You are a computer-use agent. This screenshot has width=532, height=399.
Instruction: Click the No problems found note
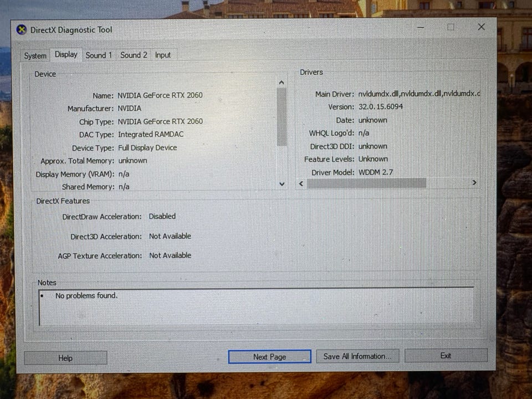pyautogui.click(x=86, y=295)
